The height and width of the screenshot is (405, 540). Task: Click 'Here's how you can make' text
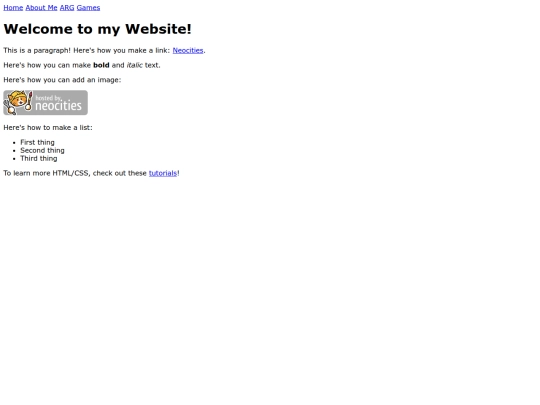click(x=47, y=65)
